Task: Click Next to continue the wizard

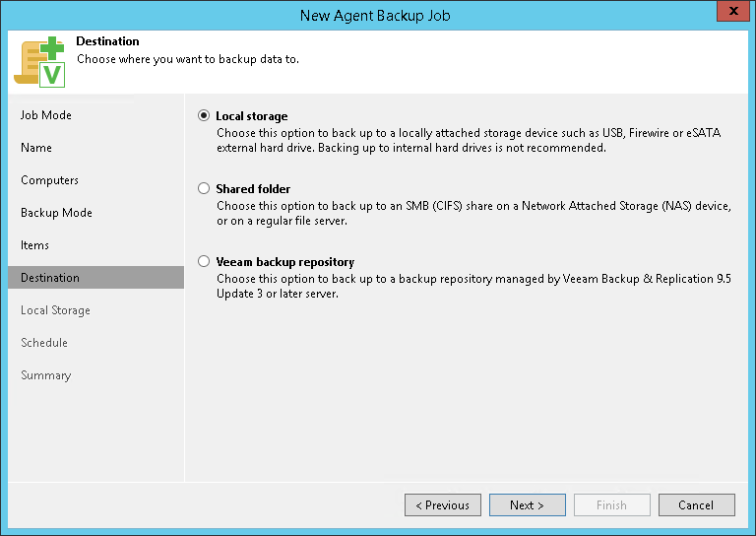Action: [527, 505]
